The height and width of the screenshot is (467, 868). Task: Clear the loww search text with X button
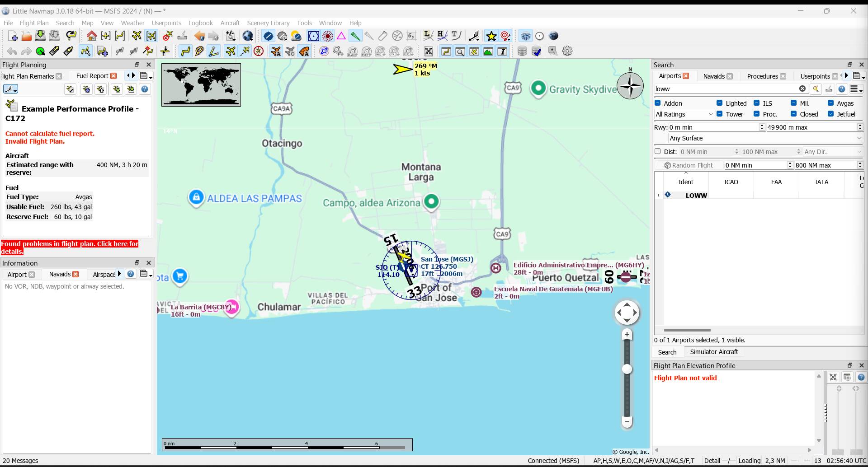(x=802, y=89)
